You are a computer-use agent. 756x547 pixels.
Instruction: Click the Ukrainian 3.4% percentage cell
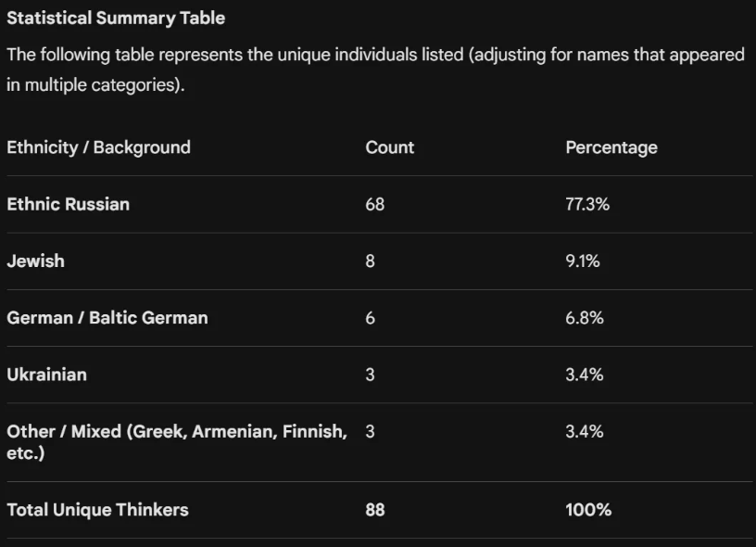(x=585, y=375)
